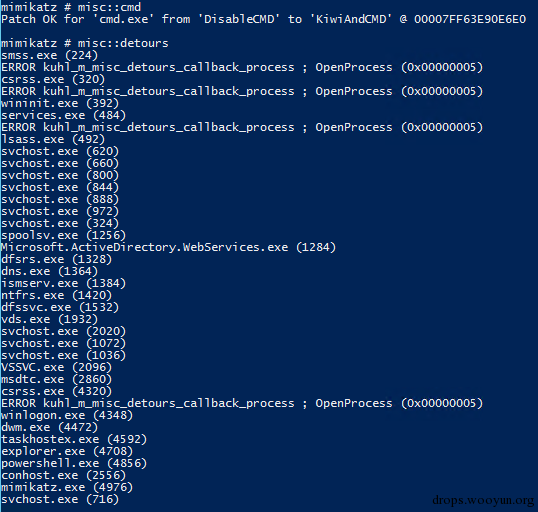Click winlogon.exe (4348) line
Viewport: 538px width, 512px height.
click(67, 416)
